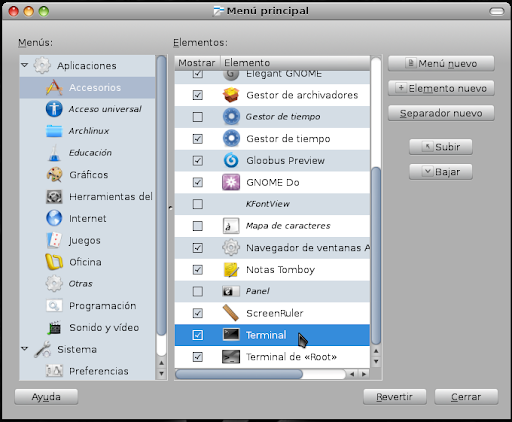The width and height of the screenshot is (512, 422).
Task: Click the Bajar move-down button
Action: pyautogui.click(x=441, y=172)
